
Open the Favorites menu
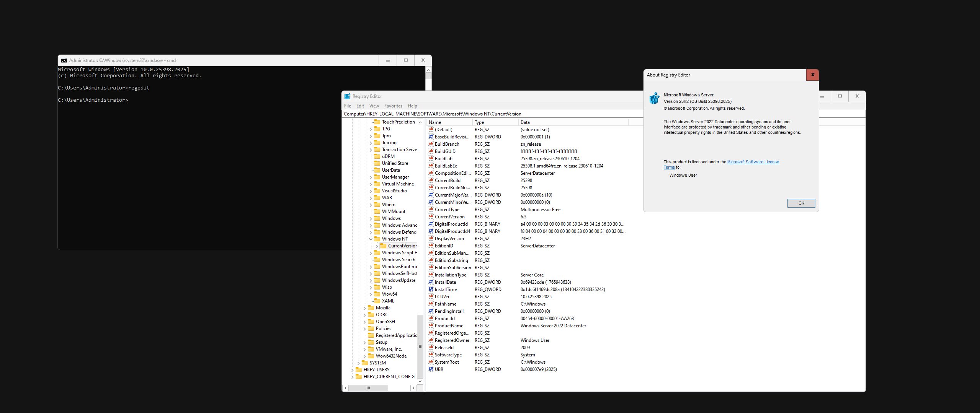[x=393, y=106]
